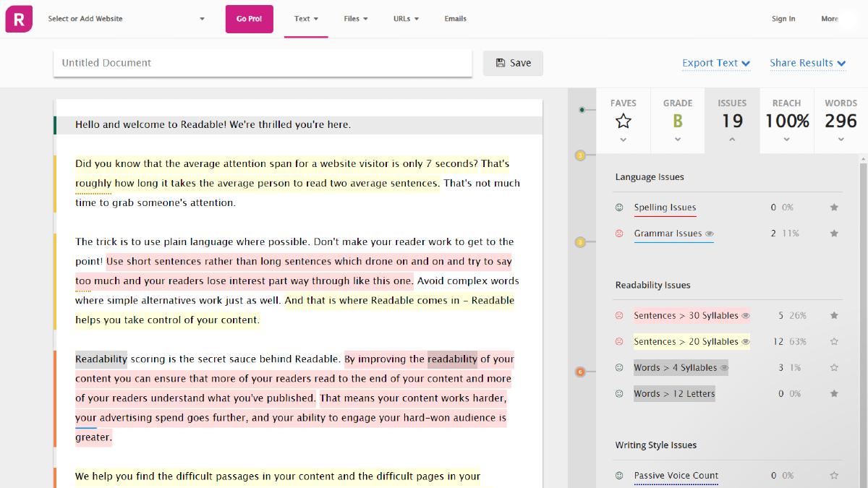The image size is (868, 488).
Task: Favorite the Sentences > 20 Syllables metric
Action: [834, 342]
